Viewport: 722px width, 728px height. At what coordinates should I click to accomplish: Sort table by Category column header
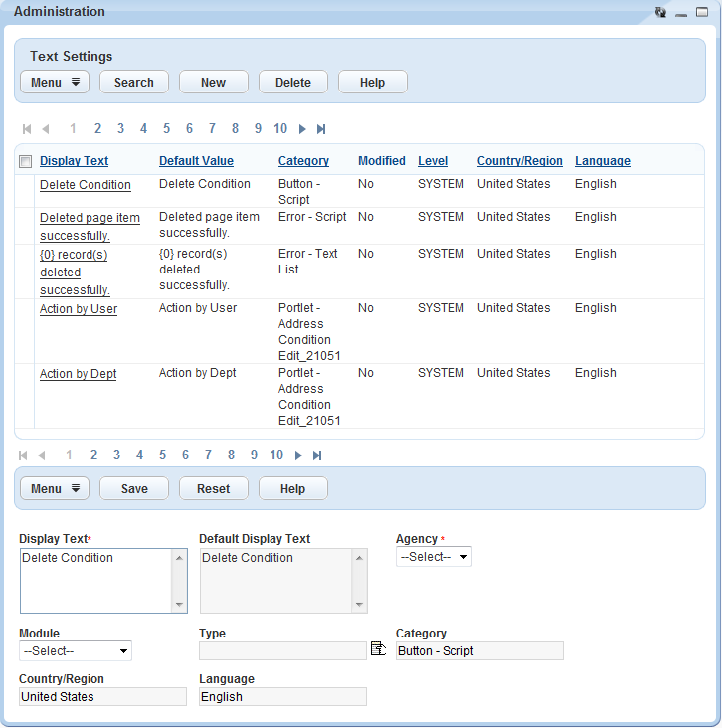click(x=303, y=161)
